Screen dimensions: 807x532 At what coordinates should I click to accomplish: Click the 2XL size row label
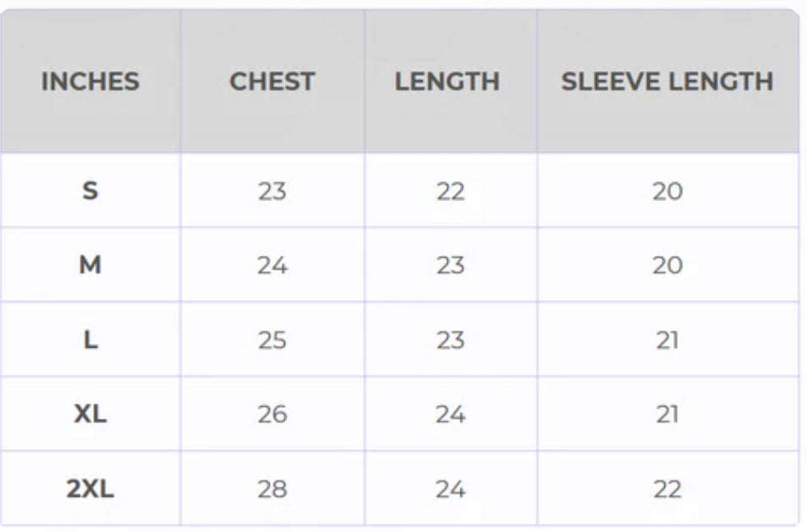pos(90,488)
